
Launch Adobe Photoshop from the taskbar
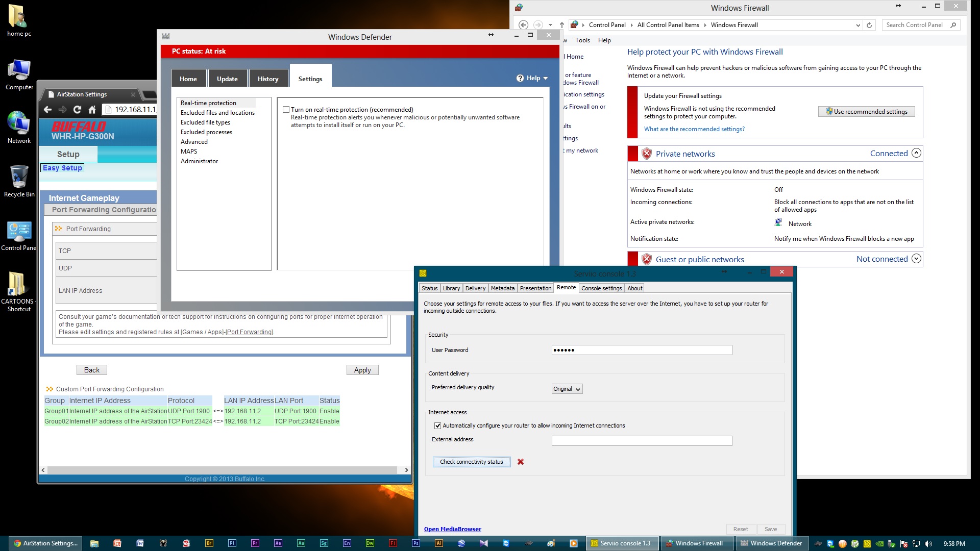416,543
